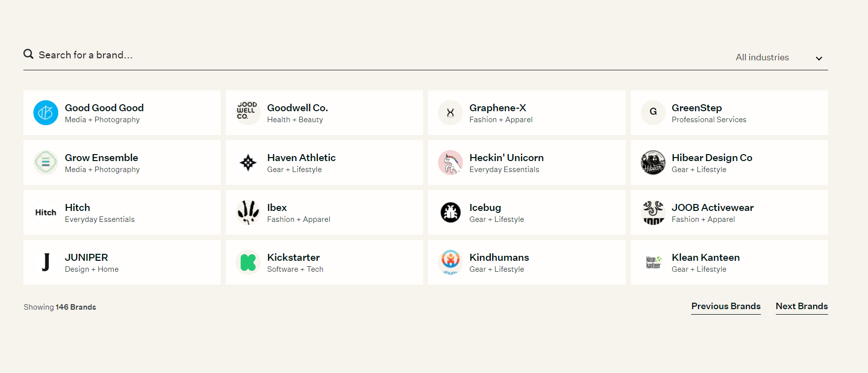This screenshot has width=868, height=373.
Task: Click 'Professional Services' under GreenStep
Action: click(709, 120)
